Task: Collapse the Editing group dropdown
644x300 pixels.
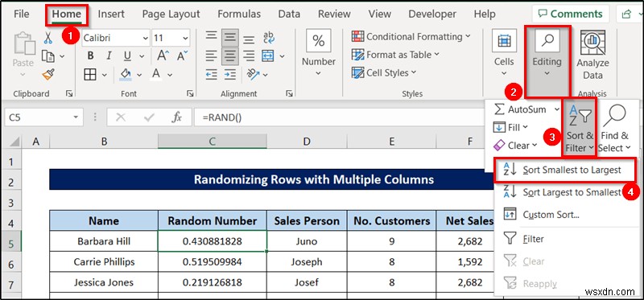Action: pyautogui.click(x=547, y=62)
